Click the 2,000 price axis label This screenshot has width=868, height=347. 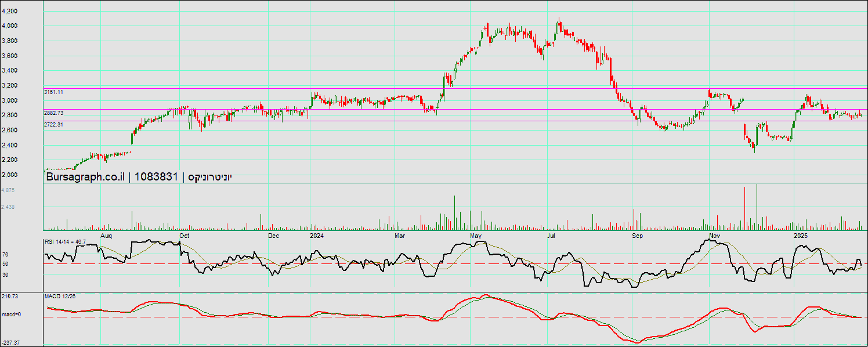coord(9,174)
